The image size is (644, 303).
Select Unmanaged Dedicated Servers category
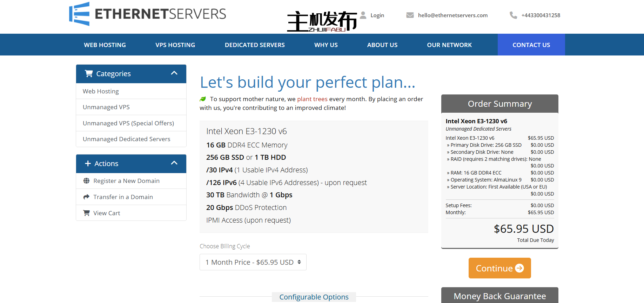[x=126, y=139]
